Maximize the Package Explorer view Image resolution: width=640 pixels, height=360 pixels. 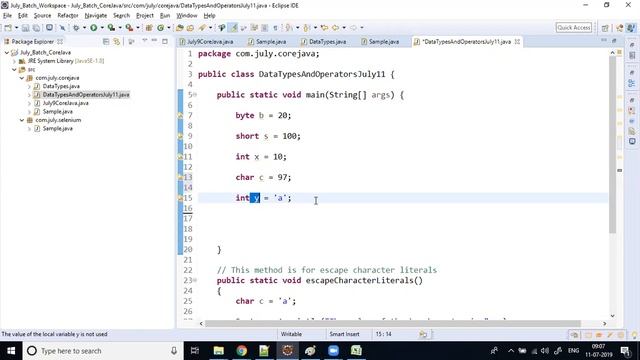tap(165, 41)
